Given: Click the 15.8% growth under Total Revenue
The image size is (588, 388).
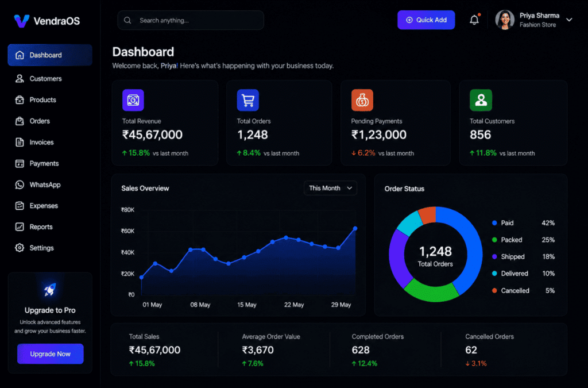Looking at the screenshot, I should pos(136,153).
